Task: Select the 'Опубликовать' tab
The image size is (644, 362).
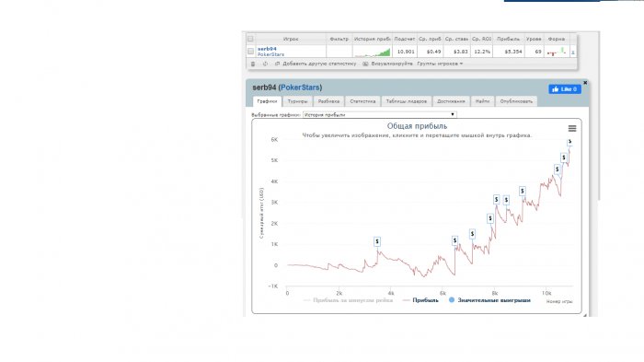Action: (516, 101)
